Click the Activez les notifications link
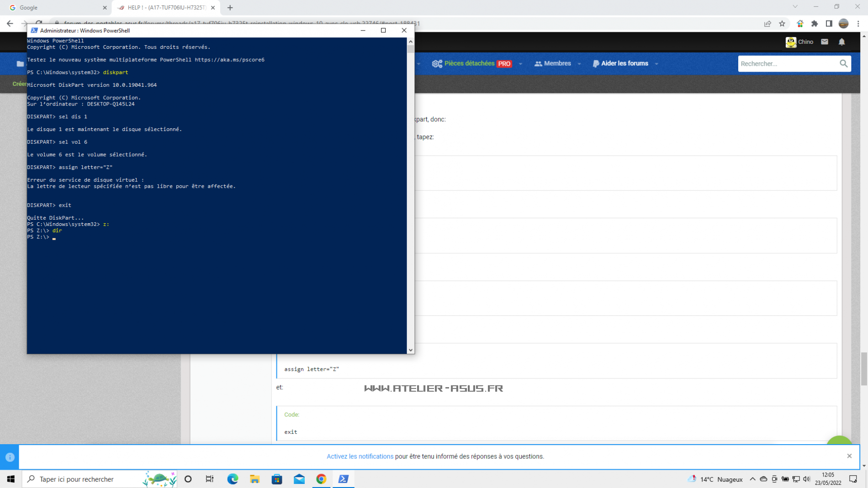This screenshot has height=488, width=868. click(360, 457)
